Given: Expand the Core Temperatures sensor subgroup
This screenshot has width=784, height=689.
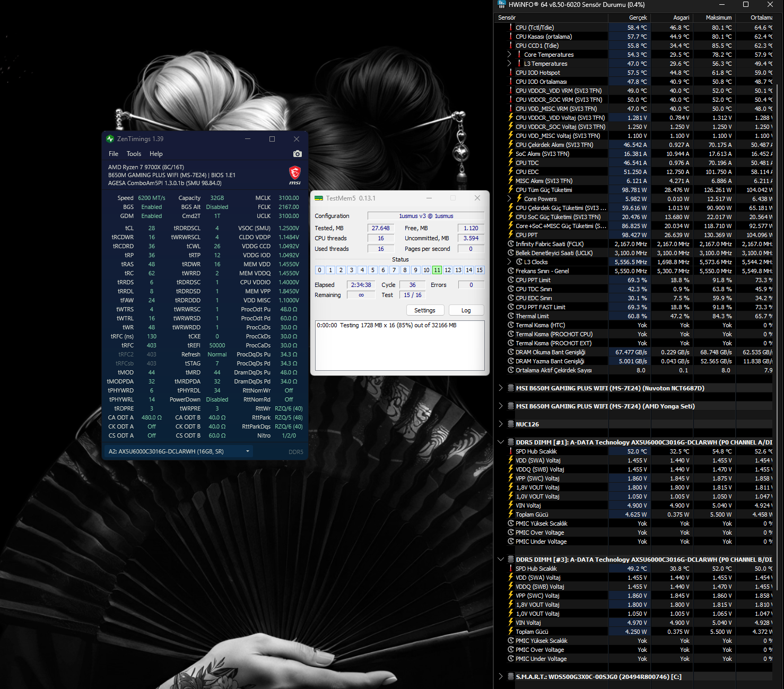Looking at the screenshot, I should [509, 55].
